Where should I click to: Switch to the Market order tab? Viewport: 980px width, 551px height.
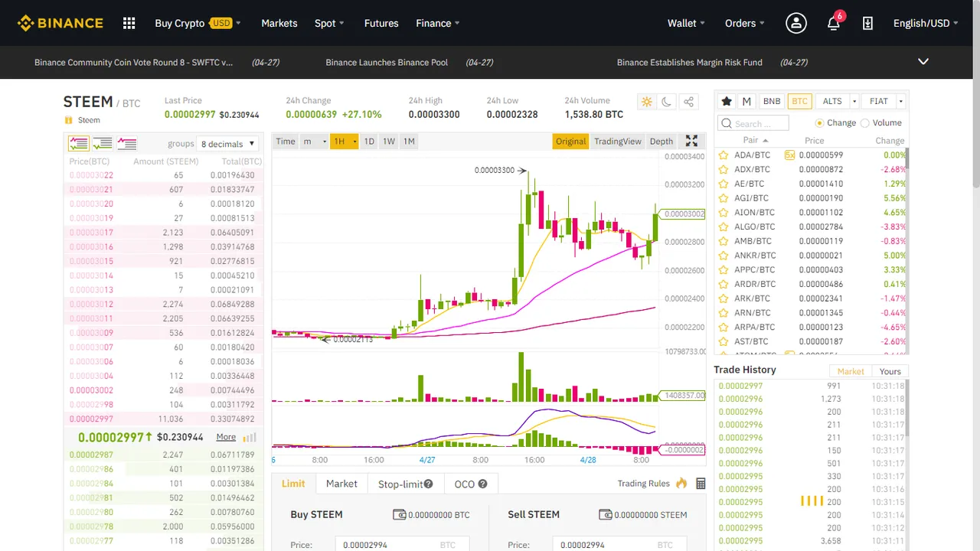click(341, 484)
